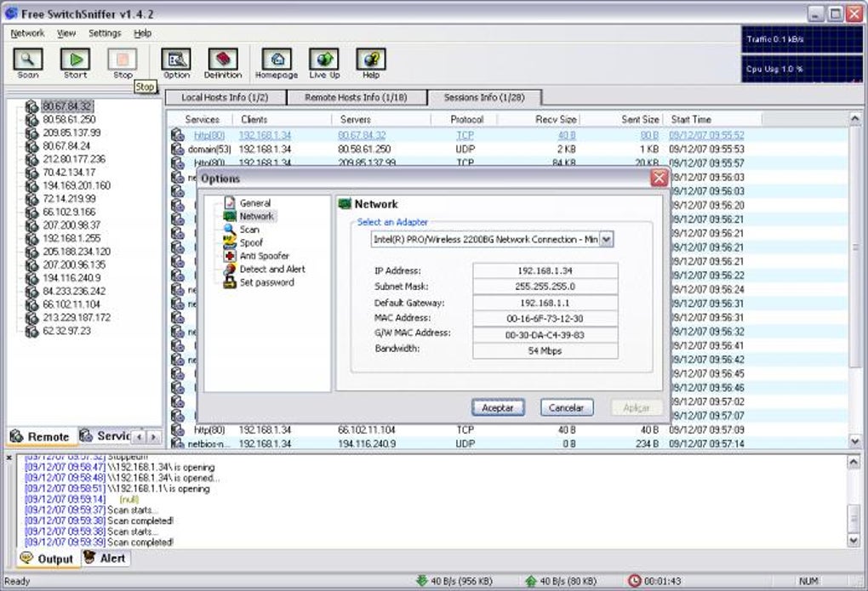Click the Scan toolbar icon
The width and height of the screenshot is (868, 591).
pos(28,64)
